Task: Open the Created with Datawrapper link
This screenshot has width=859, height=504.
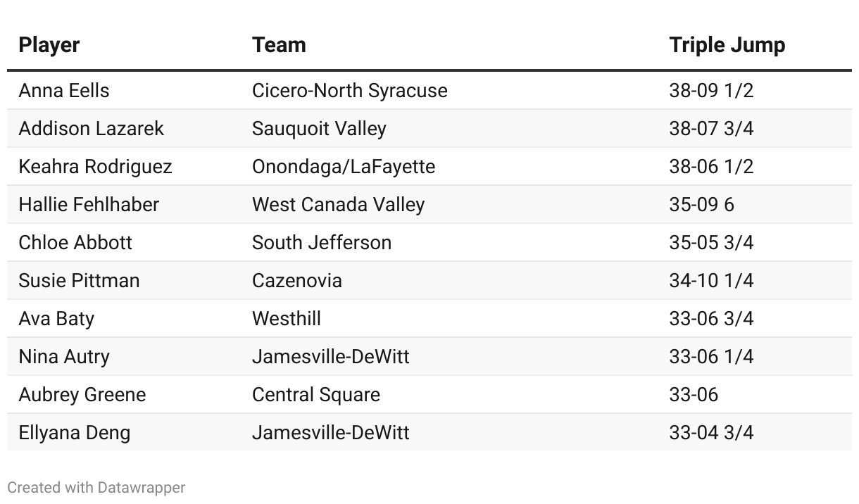Action: click(96, 487)
